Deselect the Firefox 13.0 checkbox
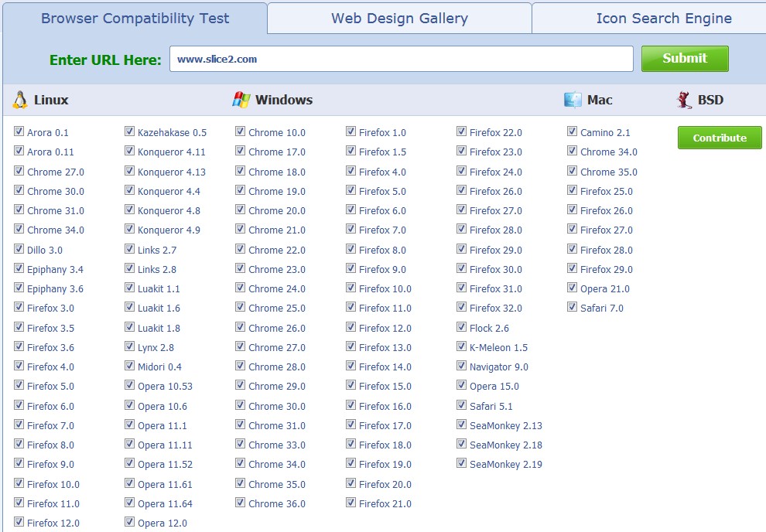 tap(351, 346)
